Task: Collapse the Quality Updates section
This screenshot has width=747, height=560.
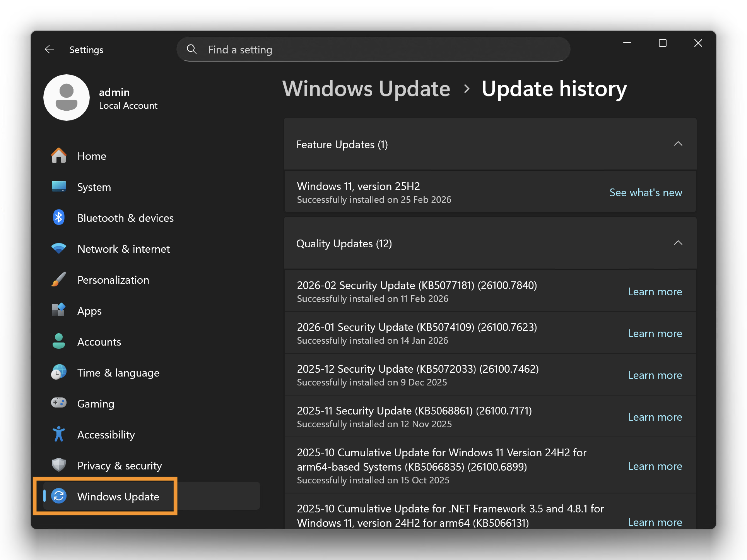Action: tap(678, 243)
